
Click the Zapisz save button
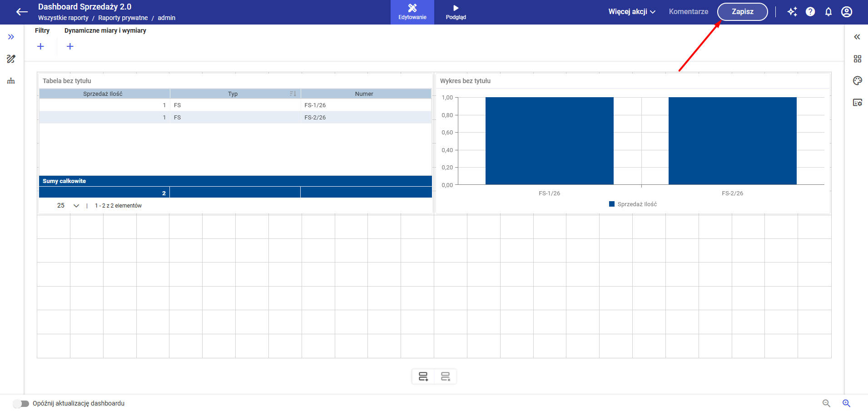[x=742, y=12]
